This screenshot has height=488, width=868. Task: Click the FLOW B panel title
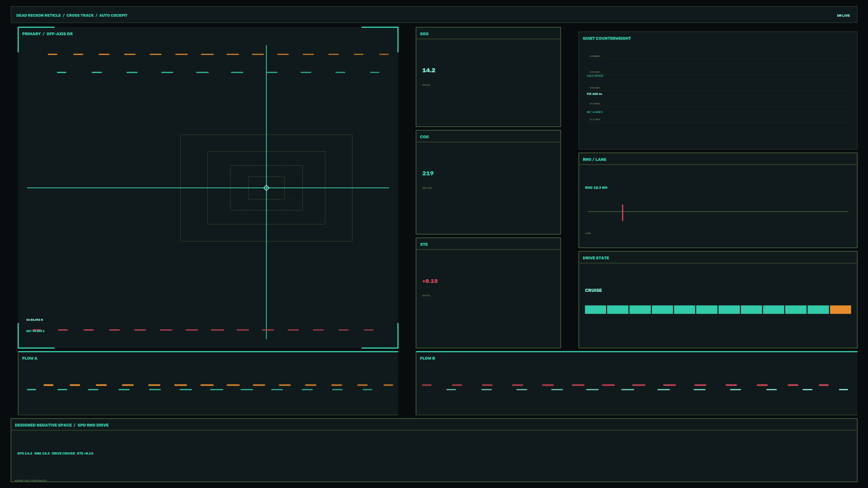427,358
